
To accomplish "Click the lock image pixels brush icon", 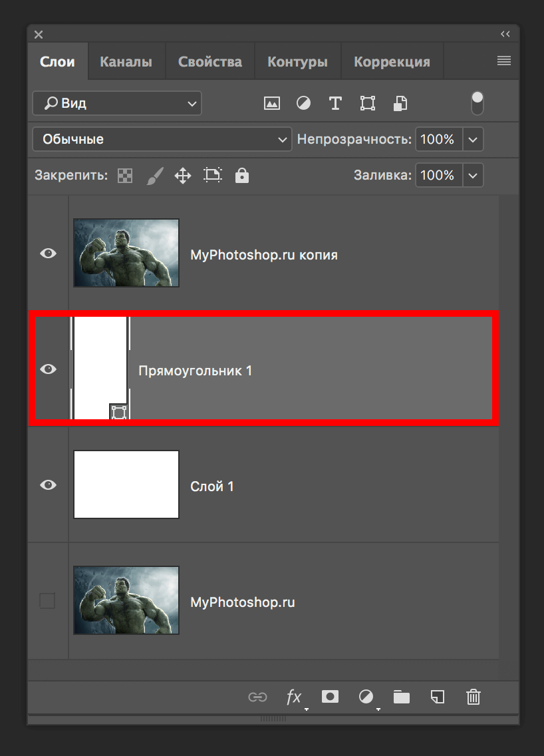I will [154, 176].
